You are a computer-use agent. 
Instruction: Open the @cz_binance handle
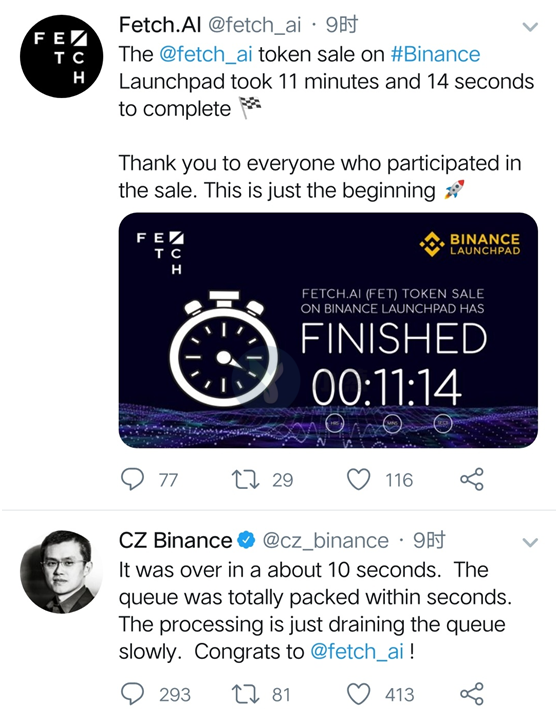tap(326, 540)
